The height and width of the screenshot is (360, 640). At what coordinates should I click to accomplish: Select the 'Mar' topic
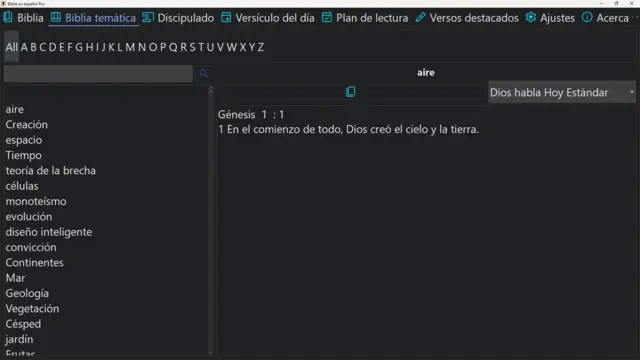point(16,278)
